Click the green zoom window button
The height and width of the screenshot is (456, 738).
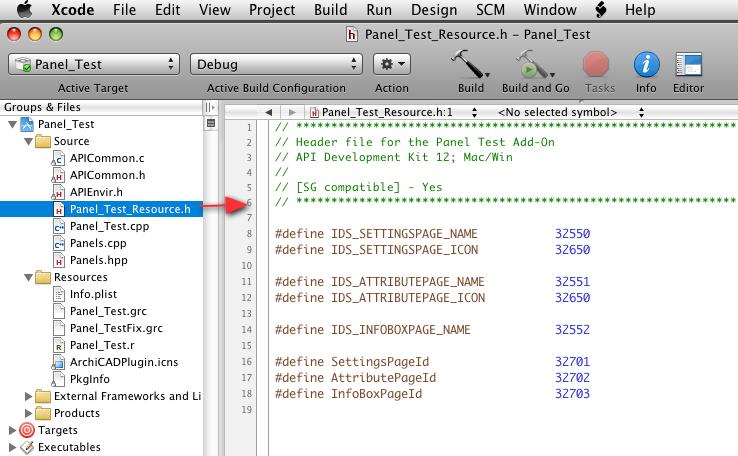click(56, 34)
